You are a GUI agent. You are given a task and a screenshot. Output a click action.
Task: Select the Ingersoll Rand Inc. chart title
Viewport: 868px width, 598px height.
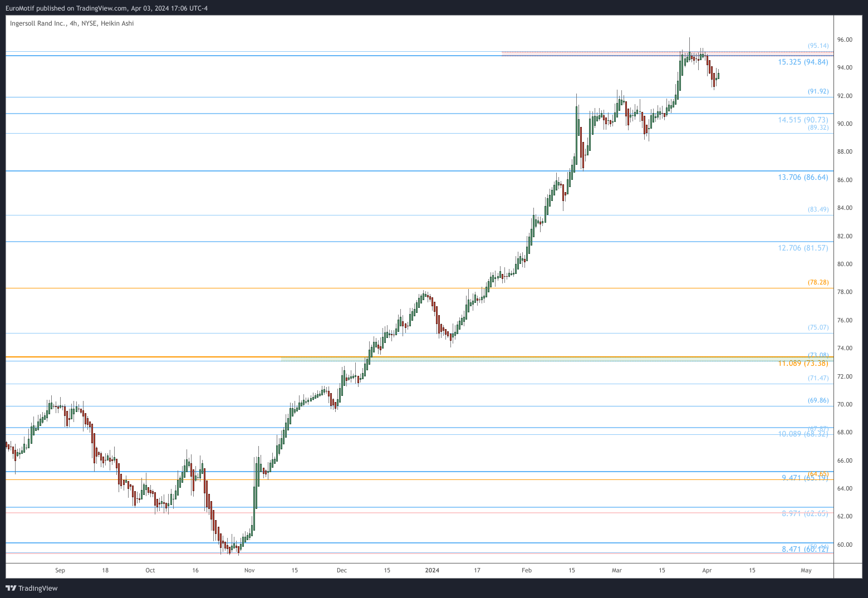click(x=72, y=23)
